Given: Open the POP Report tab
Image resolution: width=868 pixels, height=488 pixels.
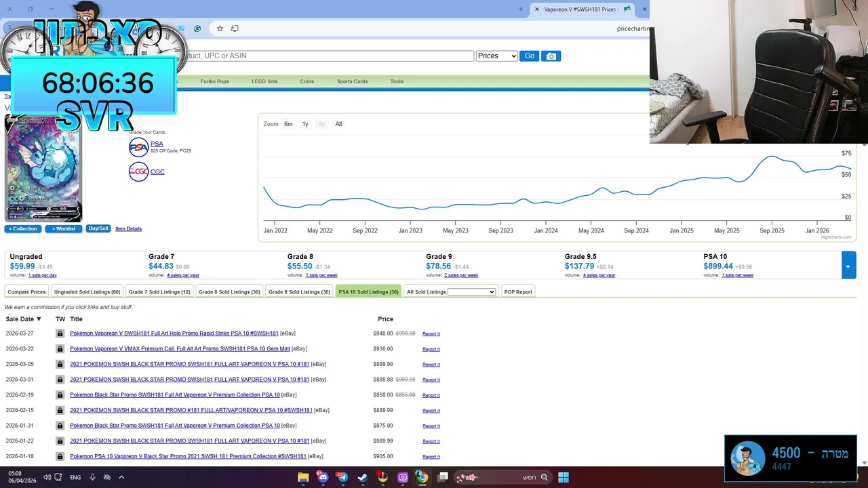Looking at the screenshot, I should (x=518, y=291).
